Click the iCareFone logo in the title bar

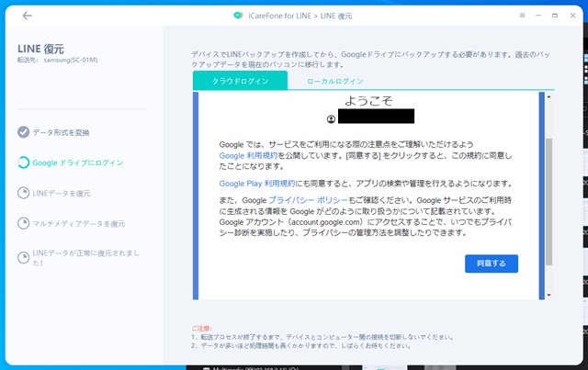coord(238,16)
